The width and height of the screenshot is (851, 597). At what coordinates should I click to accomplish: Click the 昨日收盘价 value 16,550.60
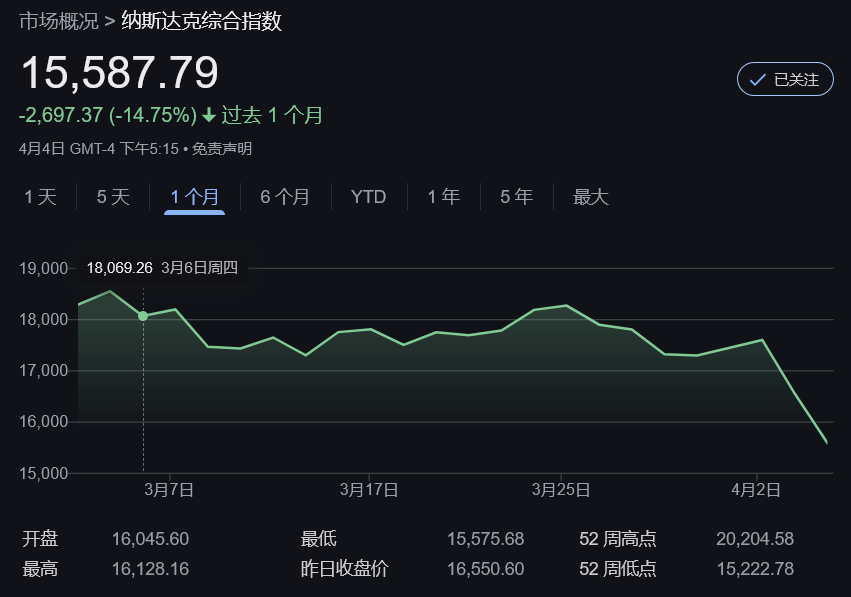tap(485, 569)
